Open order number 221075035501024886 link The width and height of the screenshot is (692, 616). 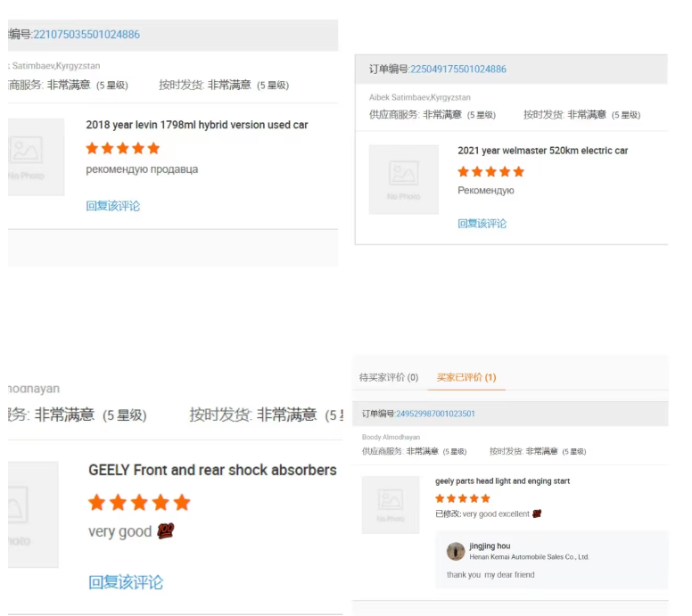click(x=86, y=35)
